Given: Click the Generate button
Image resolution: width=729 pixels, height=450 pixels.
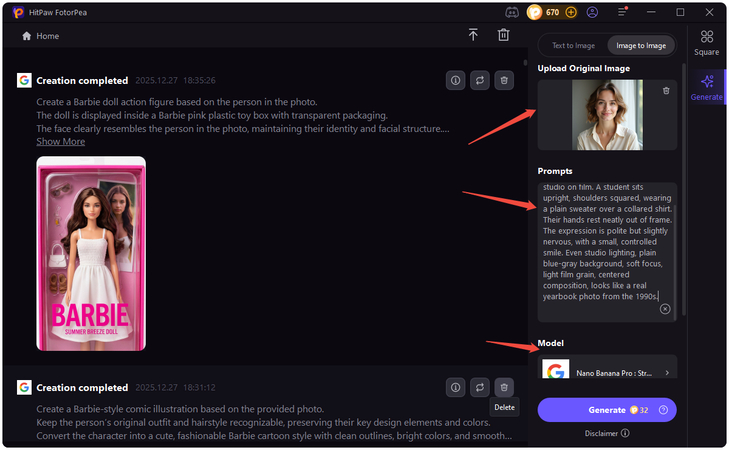Looking at the screenshot, I should [x=607, y=410].
